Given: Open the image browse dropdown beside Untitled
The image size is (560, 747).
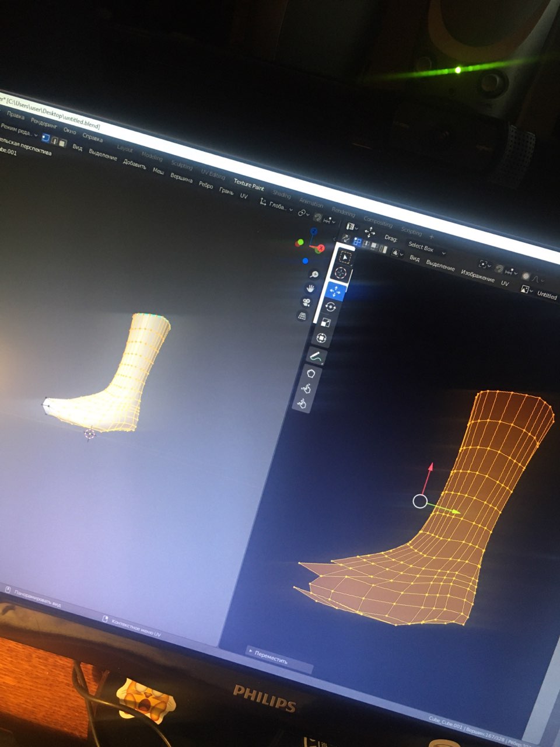Looking at the screenshot, I should click(526, 289).
